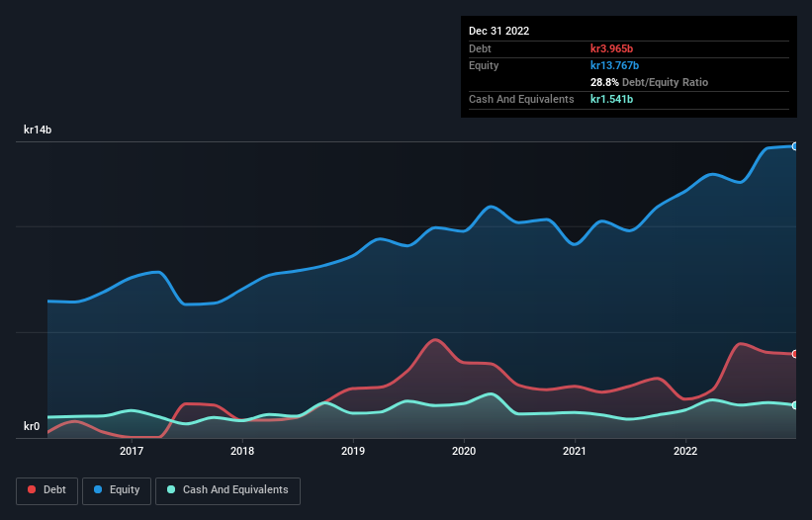Click the blue Equity legend dot
The image size is (812, 520).
(x=98, y=489)
